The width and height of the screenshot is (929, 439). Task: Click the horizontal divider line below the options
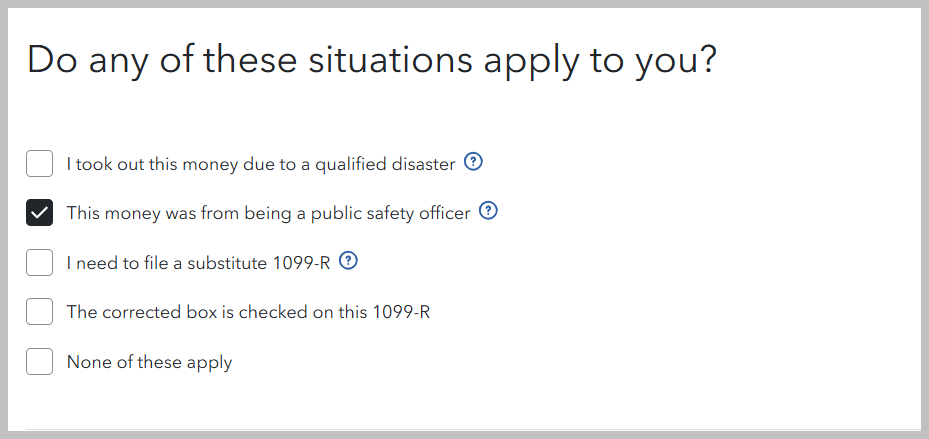click(x=473, y=429)
